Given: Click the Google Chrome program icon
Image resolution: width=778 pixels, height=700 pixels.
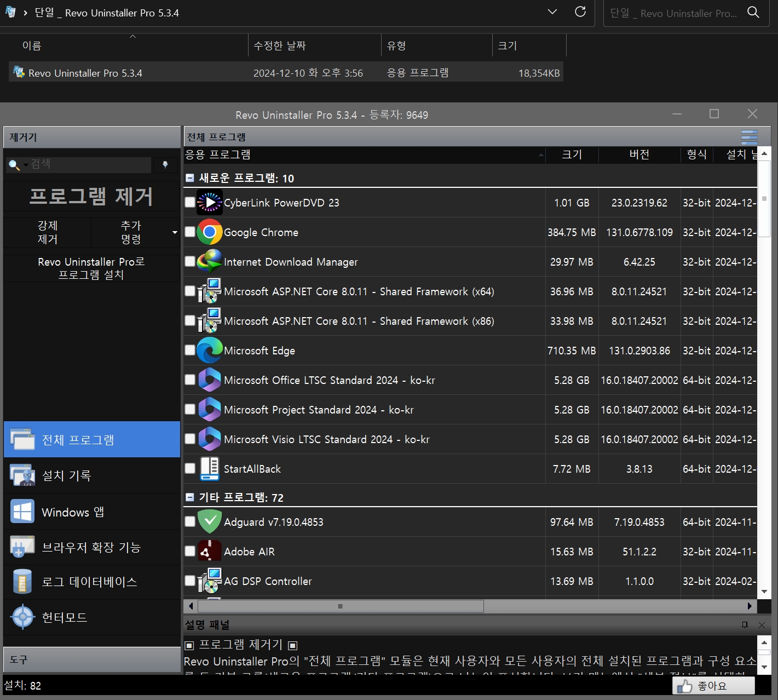Looking at the screenshot, I should [210, 232].
